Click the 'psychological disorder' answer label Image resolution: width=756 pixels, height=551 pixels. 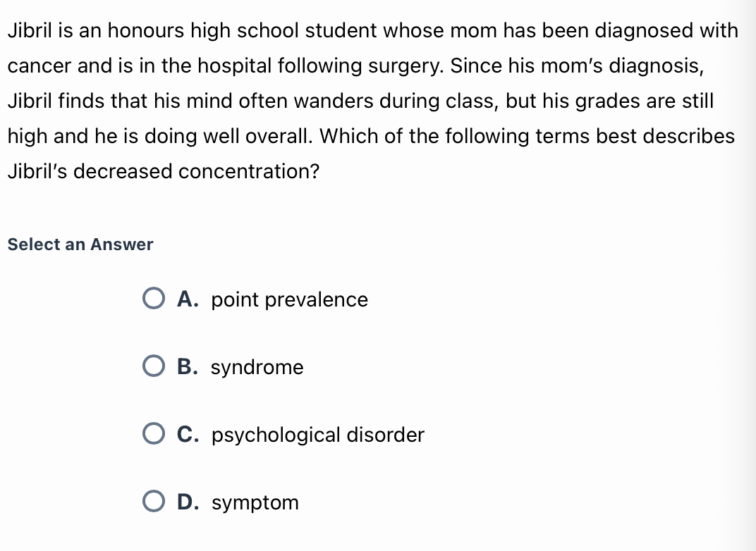318,435
